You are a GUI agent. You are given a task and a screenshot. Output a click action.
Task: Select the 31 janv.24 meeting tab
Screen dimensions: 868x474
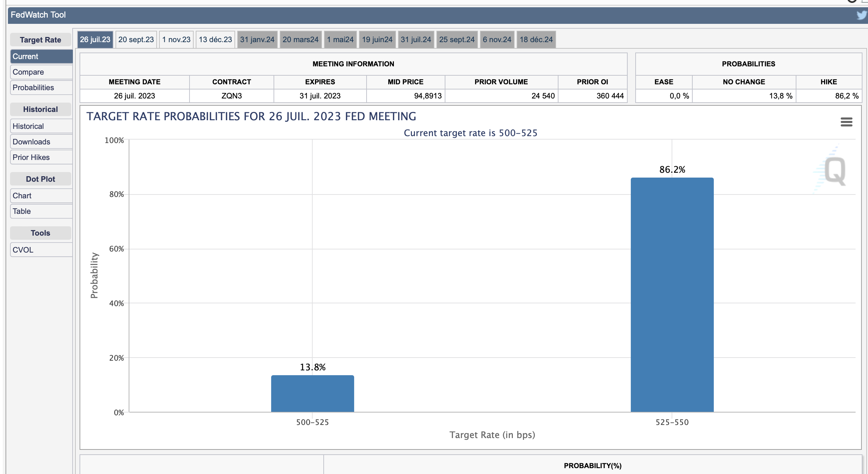257,40
